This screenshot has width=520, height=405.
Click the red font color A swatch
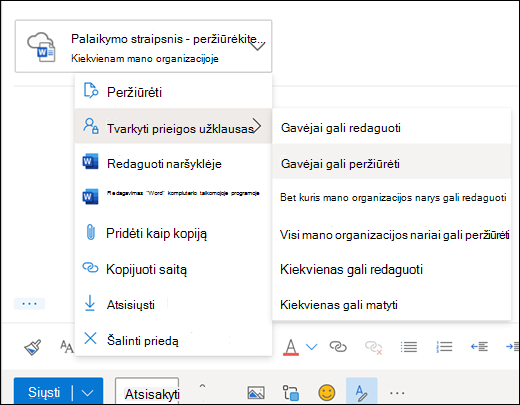coord(291,347)
